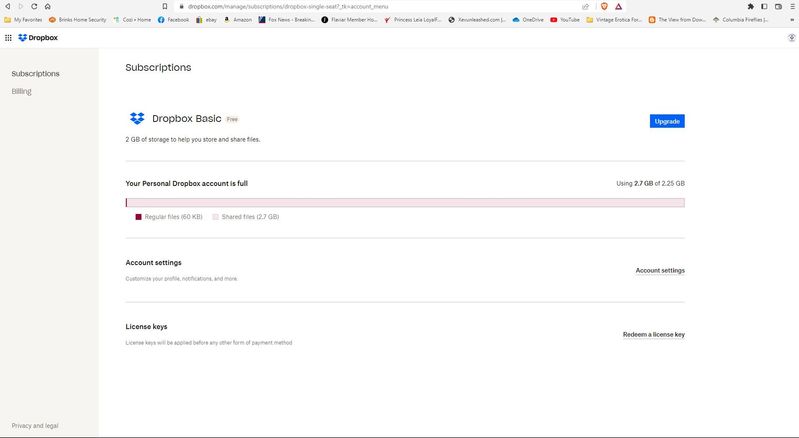Open the Xevunleashed.com bookmark
Screen dimensions: 799x438
(477, 20)
